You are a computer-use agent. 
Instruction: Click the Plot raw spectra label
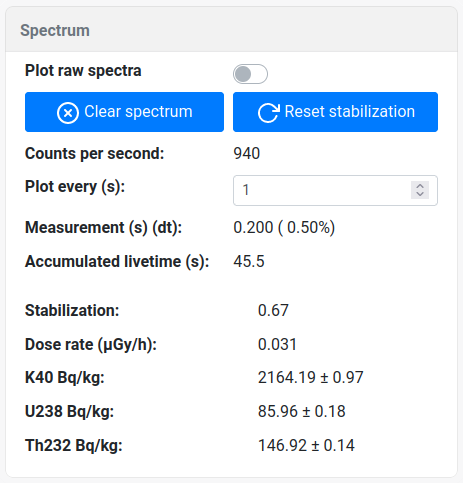(83, 71)
